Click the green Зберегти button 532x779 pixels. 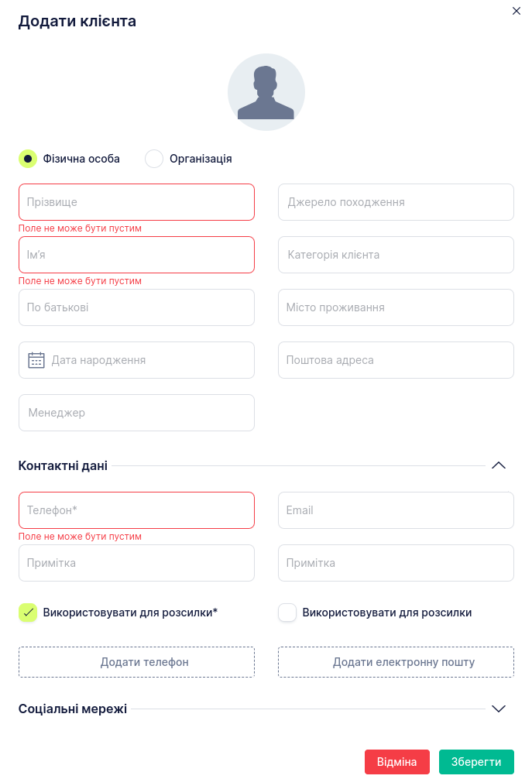(x=476, y=762)
